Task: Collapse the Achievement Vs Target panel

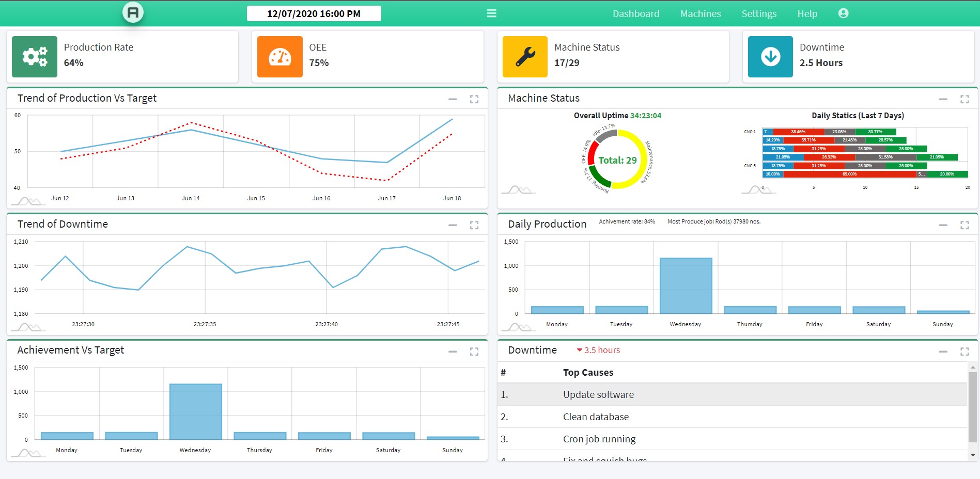Action: click(453, 352)
